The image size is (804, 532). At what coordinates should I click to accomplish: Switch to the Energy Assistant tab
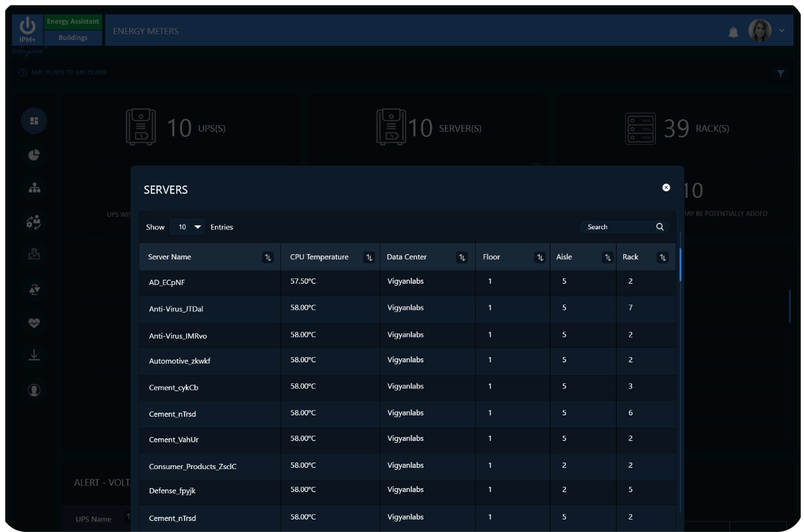click(72, 23)
